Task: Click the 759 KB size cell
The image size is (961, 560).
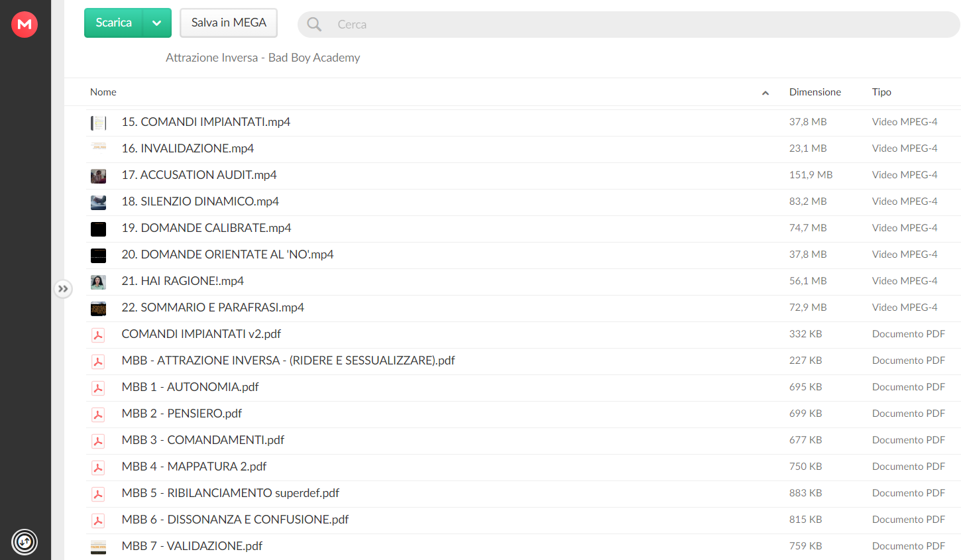Action: (x=805, y=546)
